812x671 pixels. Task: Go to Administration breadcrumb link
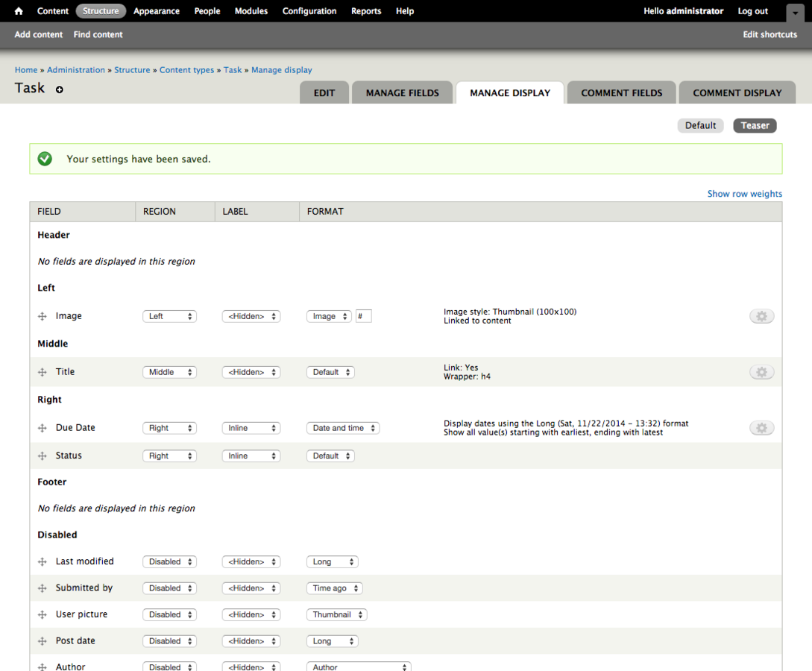(x=76, y=70)
